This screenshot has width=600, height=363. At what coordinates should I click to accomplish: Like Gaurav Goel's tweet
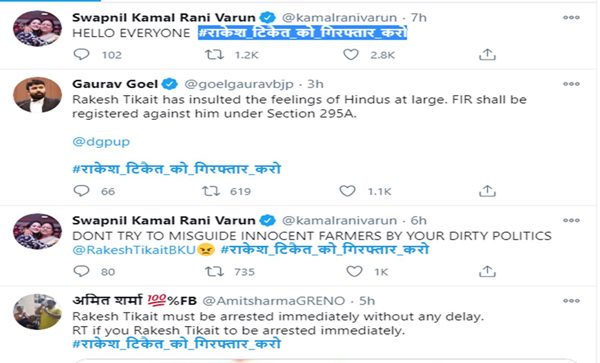[x=347, y=191]
